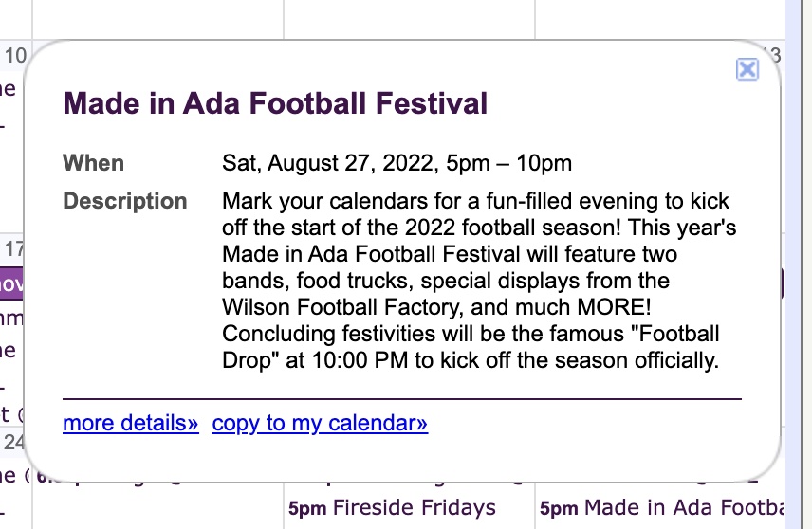812x529 pixels.
Task: Click day number 10 in the calendar
Action: pos(15,55)
